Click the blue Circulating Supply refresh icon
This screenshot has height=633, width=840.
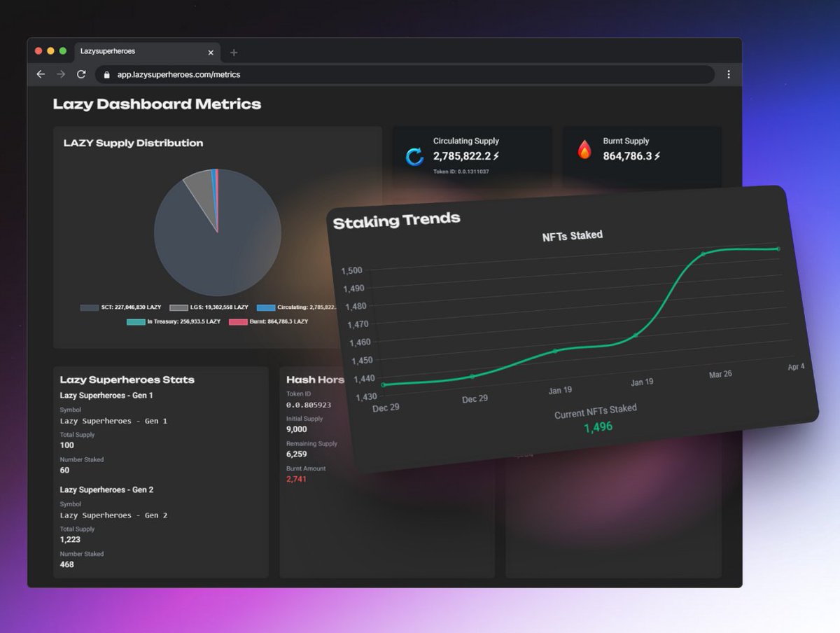414,156
